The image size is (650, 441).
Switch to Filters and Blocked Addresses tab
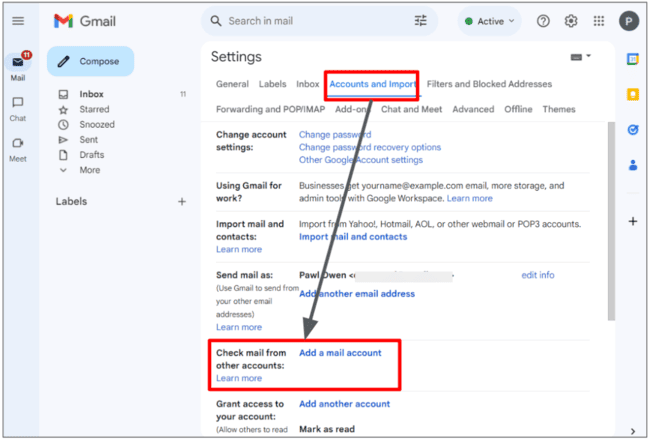click(x=489, y=84)
